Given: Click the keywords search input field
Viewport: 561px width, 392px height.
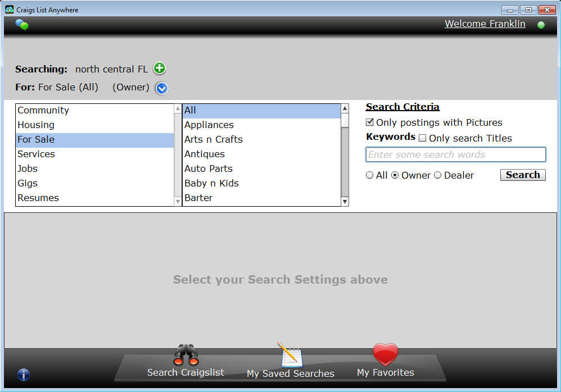Looking at the screenshot, I should [455, 154].
